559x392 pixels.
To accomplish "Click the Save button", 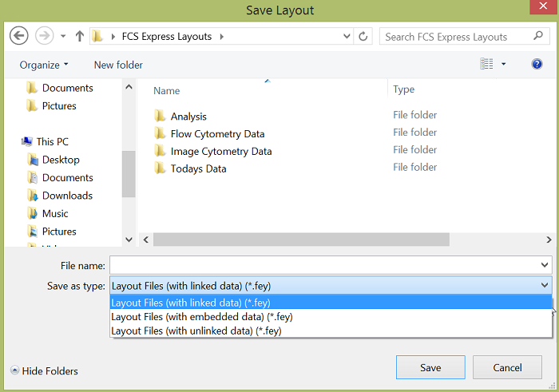I will [430, 367].
